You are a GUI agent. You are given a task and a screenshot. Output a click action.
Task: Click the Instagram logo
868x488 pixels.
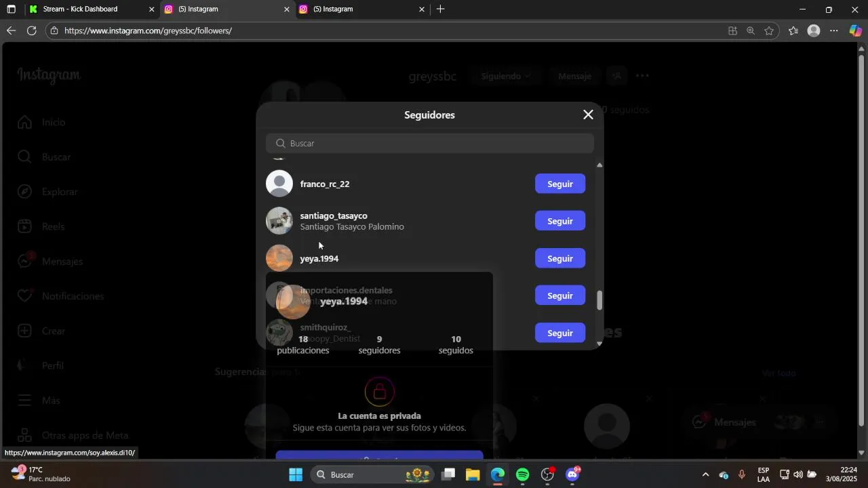(x=49, y=75)
